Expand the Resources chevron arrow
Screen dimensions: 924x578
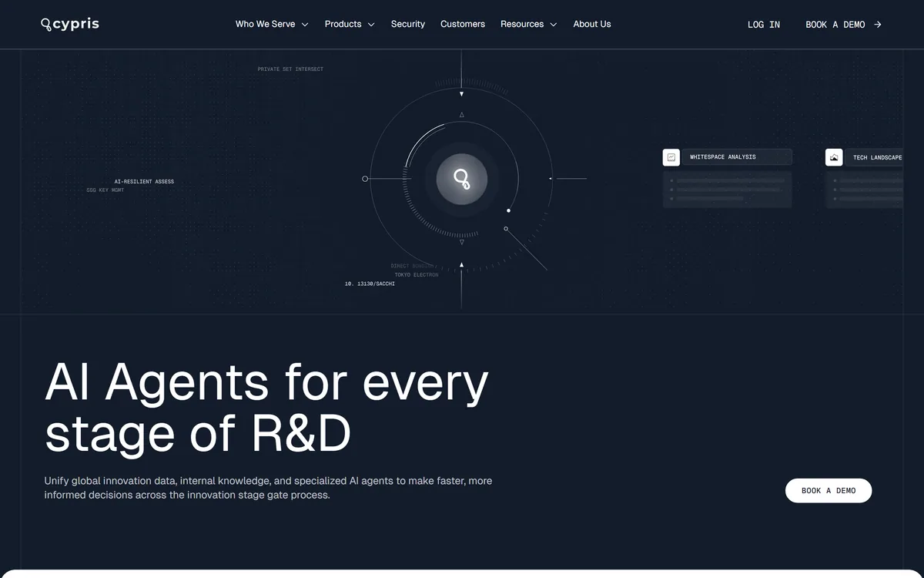553,25
